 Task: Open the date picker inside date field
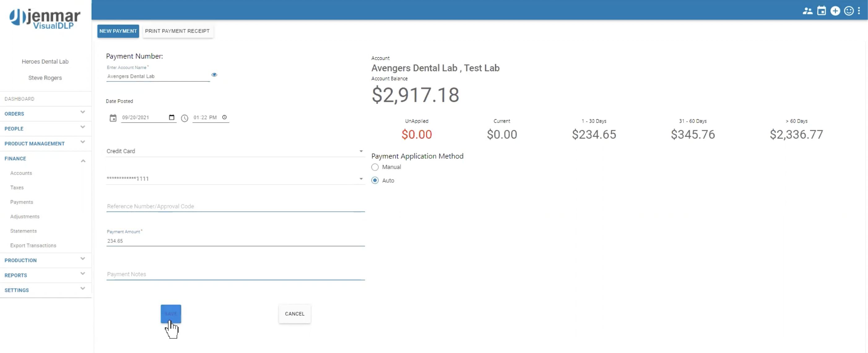click(x=171, y=117)
